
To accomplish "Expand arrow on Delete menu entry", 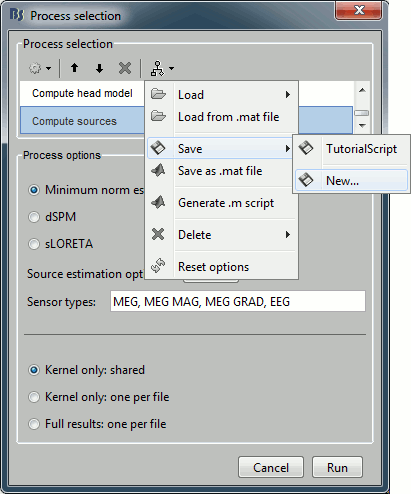I will click(288, 235).
